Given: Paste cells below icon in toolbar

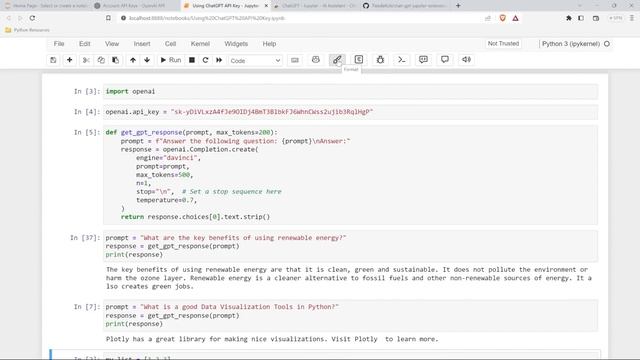Looking at the screenshot, I should [x=116, y=60].
